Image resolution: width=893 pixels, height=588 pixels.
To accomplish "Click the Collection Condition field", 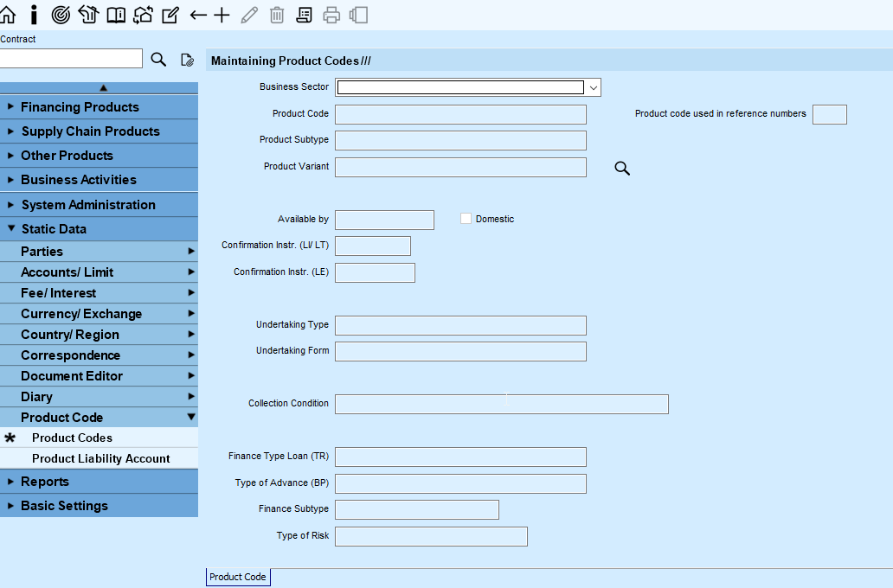I will [x=502, y=404].
